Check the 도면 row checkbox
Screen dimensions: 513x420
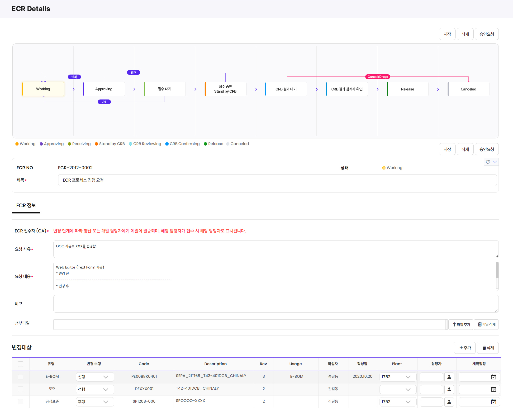coord(21,389)
